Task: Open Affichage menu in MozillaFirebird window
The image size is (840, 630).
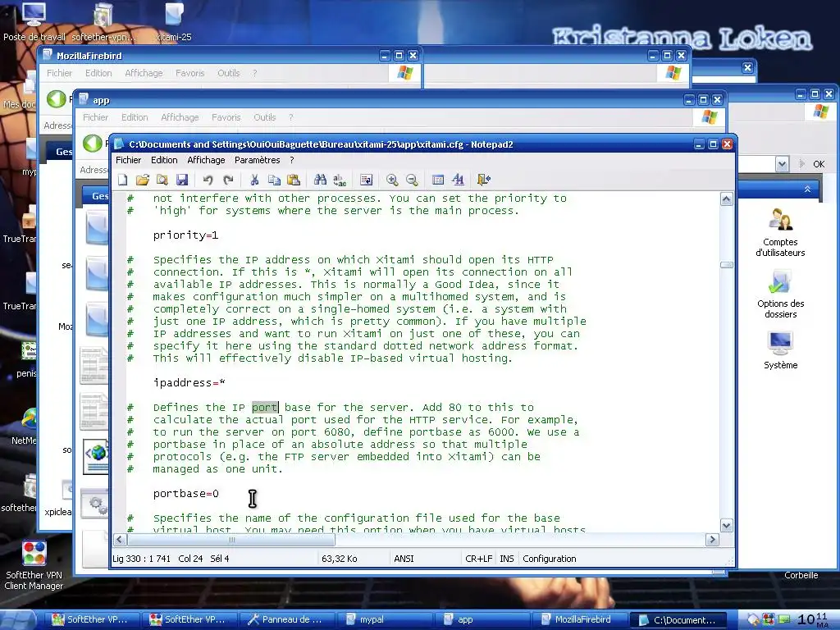Action: coord(144,73)
